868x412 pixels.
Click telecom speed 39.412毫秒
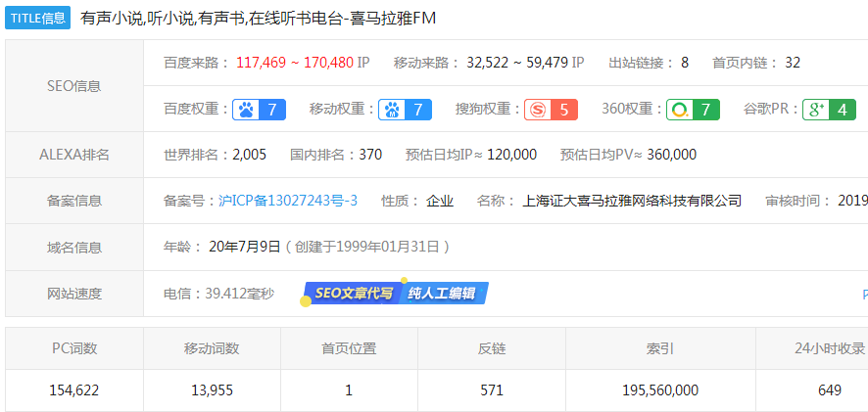[240, 294]
